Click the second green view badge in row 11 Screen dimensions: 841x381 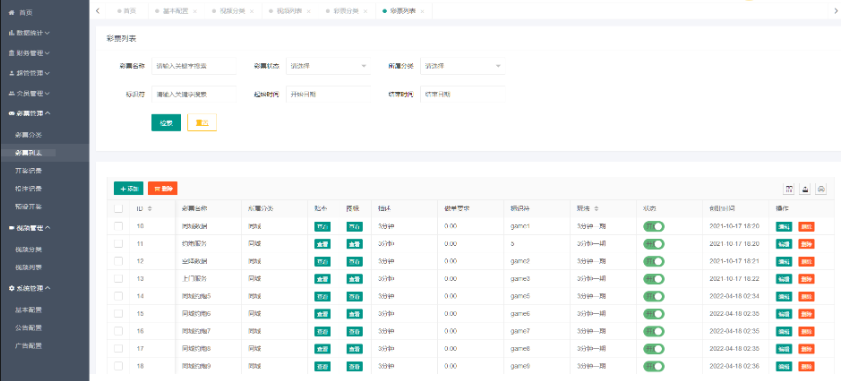355,244
